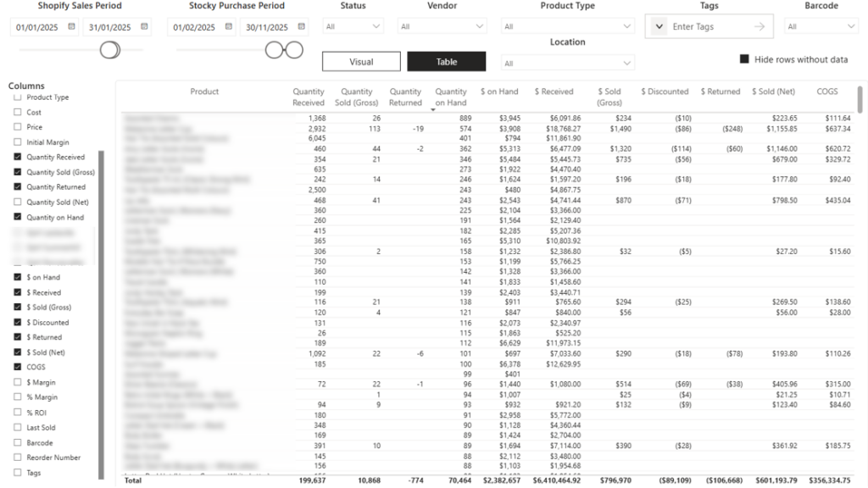Viewport: 868px width, 488px height.
Task: Click the Shopify sales period slider handle
Action: pyautogui.click(x=109, y=50)
